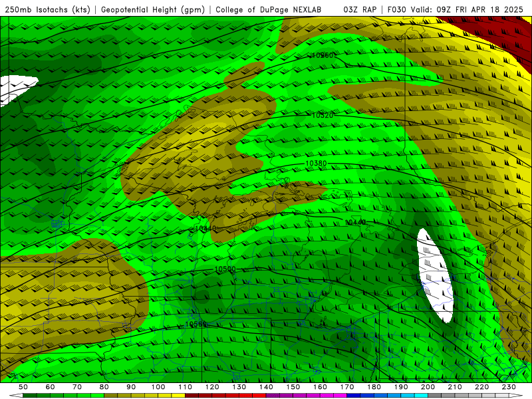Click the right arrow end of the color bar
Screen dimensions: 532x399
(516, 396)
